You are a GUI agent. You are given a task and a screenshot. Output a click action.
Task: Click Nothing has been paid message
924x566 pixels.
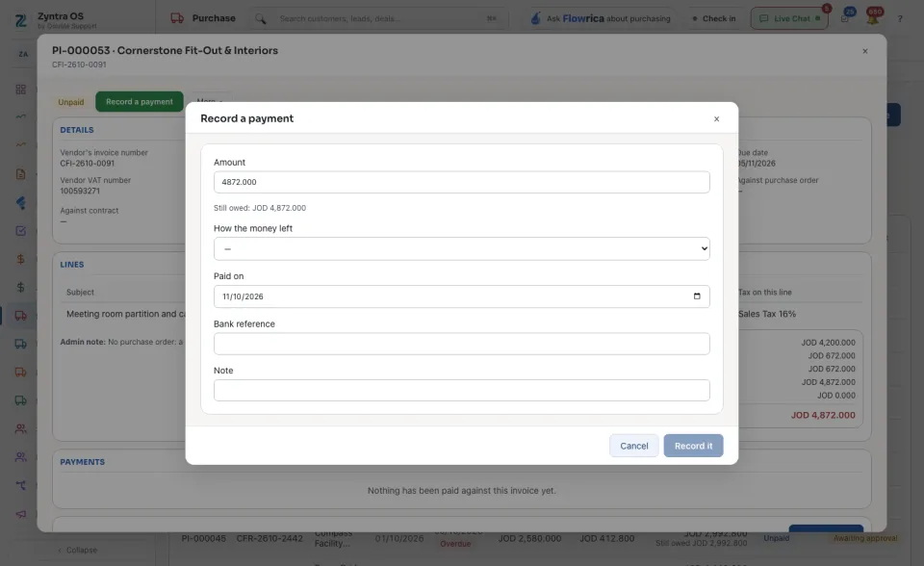(461, 491)
